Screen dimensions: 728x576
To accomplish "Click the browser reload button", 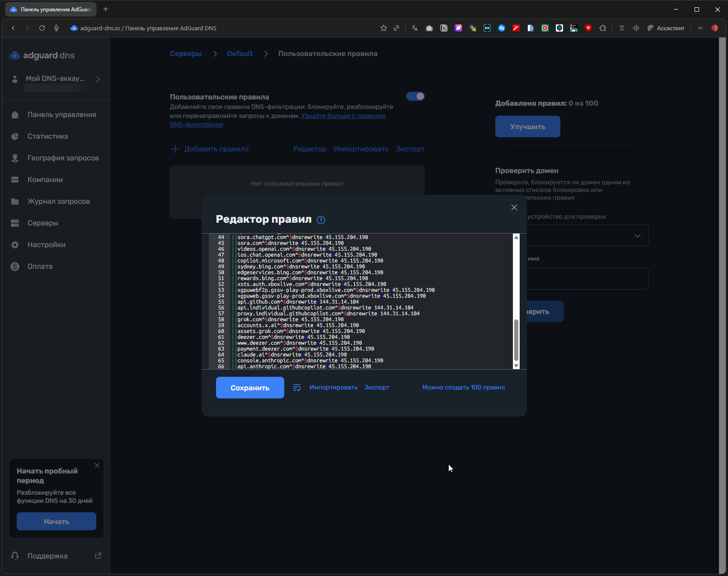I will pos(42,28).
